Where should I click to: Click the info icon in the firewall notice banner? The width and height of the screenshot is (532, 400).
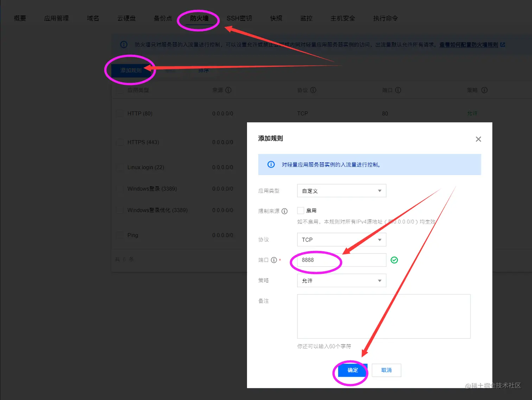pos(124,45)
